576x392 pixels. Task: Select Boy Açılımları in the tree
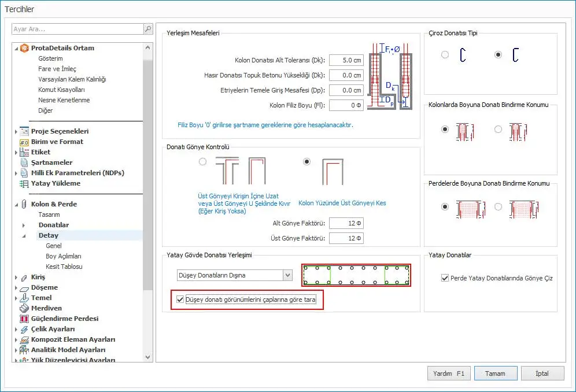pos(63,256)
